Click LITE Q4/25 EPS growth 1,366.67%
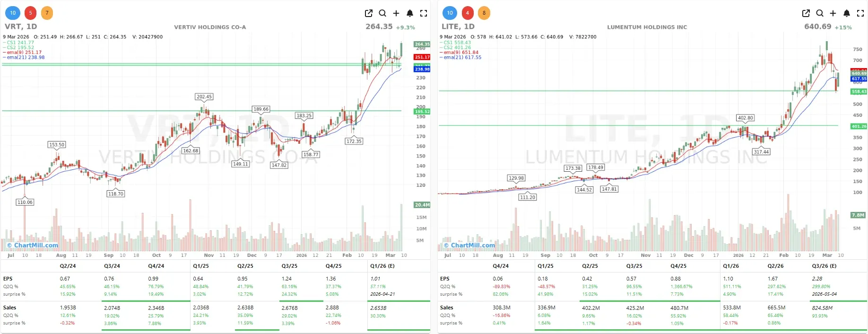868x334 pixels. click(681, 287)
